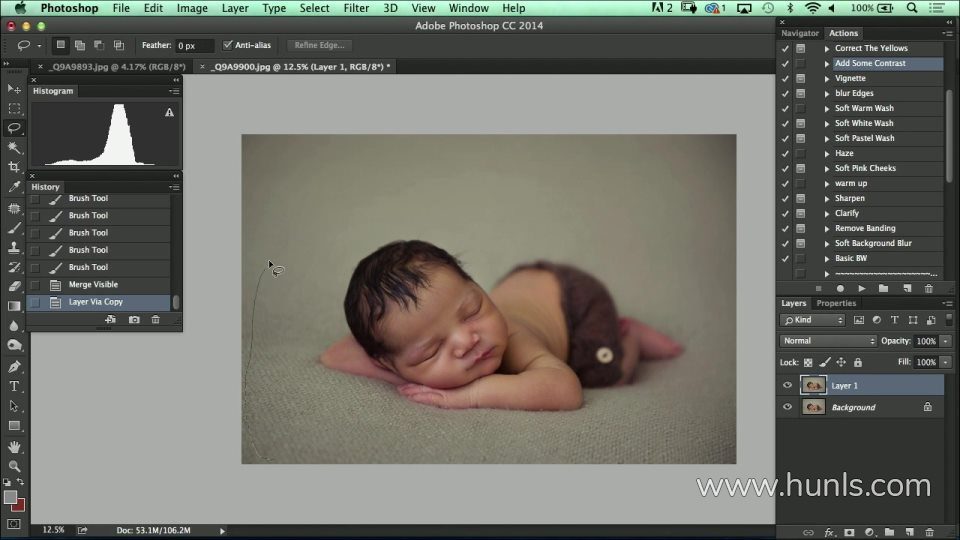Viewport: 960px width, 540px height.
Task: Toggle dialog box for Sharpen action
Action: coord(800,198)
